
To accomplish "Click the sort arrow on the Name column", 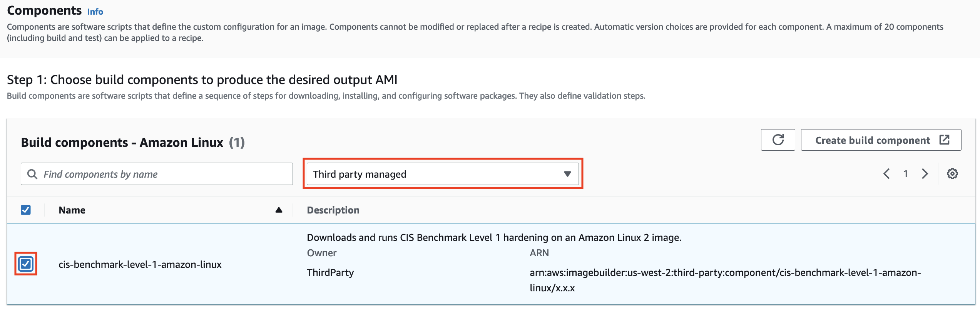I will point(279,210).
